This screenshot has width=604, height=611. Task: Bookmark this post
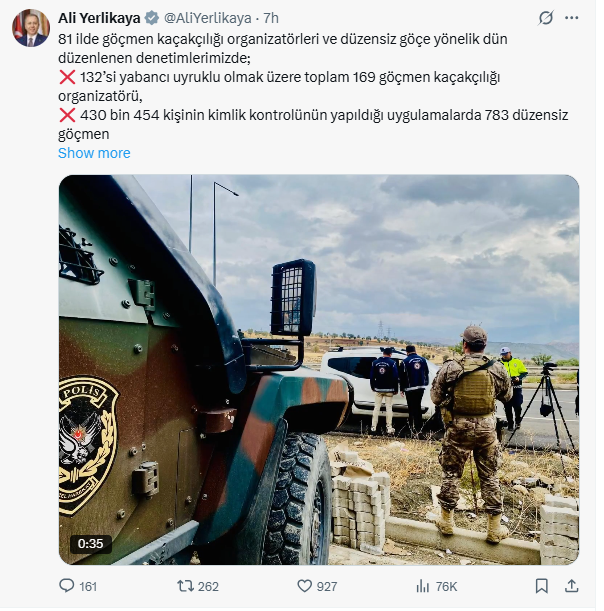coord(542,586)
